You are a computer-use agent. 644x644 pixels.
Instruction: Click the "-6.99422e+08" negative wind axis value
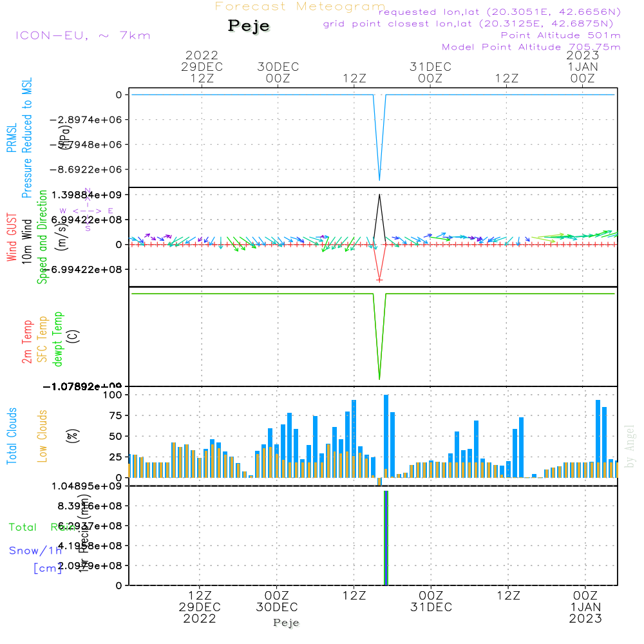(x=83, y=269)
